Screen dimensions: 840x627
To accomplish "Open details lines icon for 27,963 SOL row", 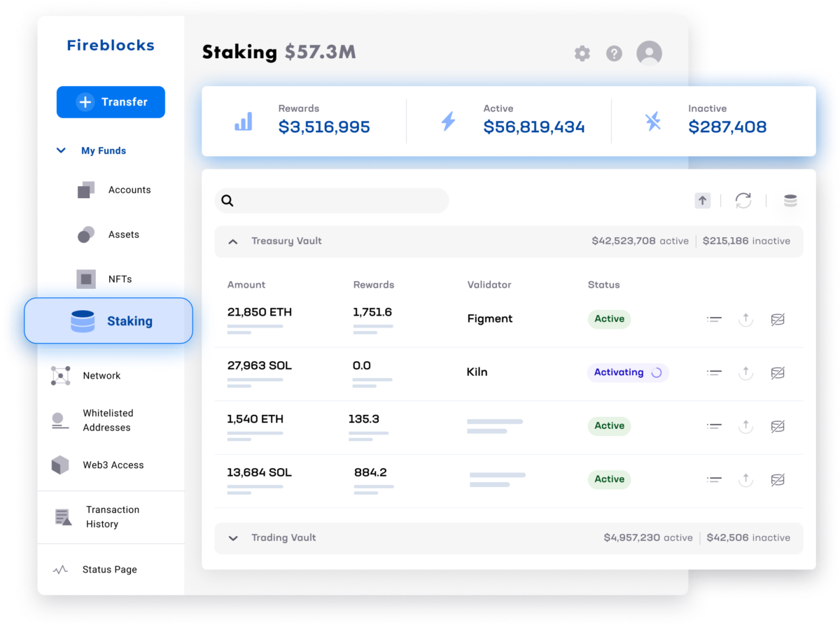I will click(x=714, y=373).
